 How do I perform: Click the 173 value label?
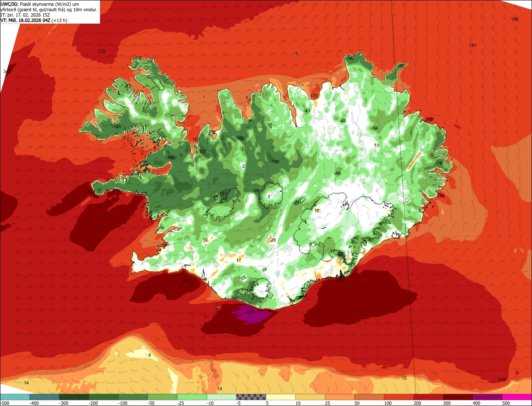coord(314,96)
